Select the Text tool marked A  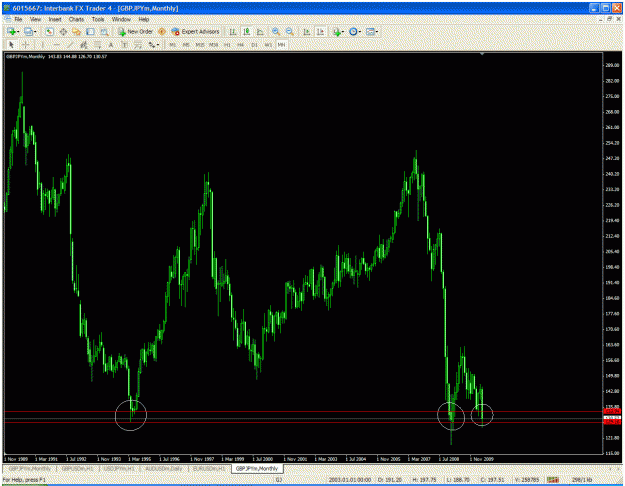pos(111,45)
